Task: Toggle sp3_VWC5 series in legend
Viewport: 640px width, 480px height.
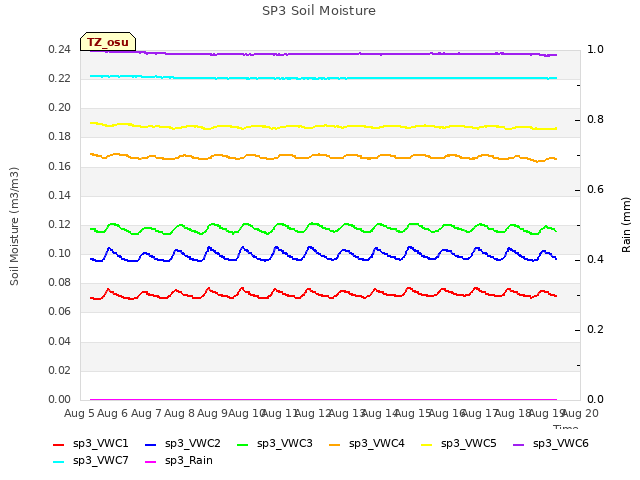Action: tap(459, 444)
